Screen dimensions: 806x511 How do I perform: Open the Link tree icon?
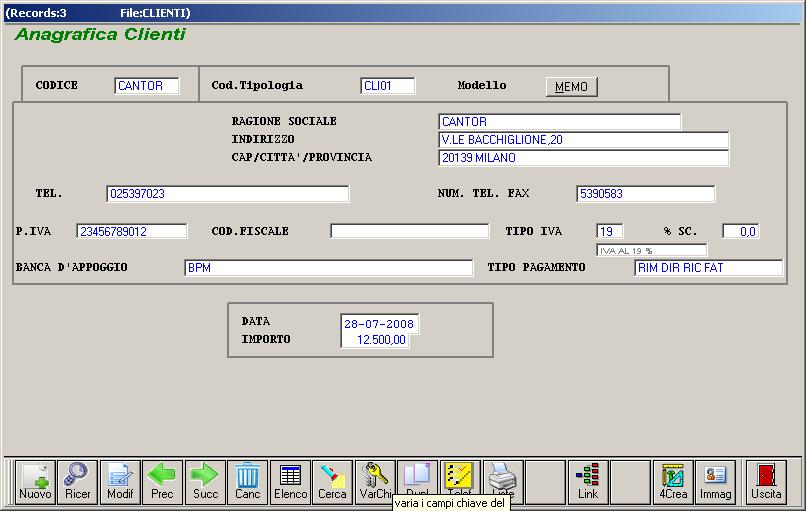click(588, 482)
